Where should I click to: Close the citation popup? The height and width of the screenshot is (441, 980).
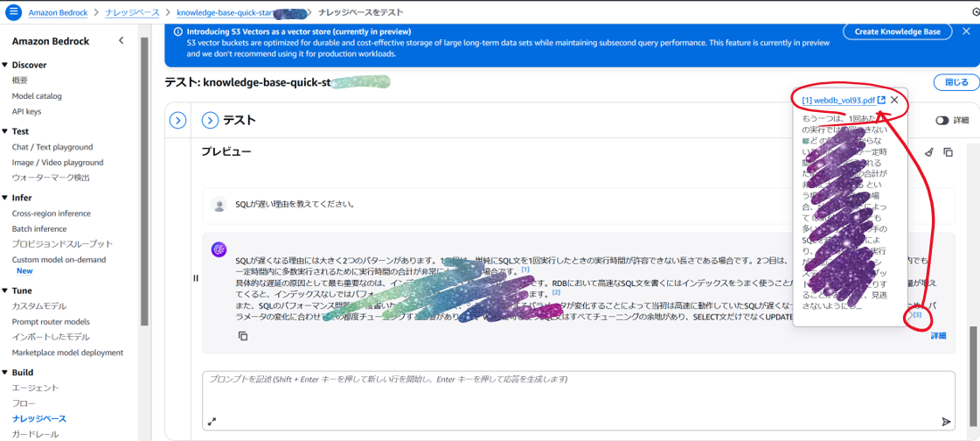click(x=894, y=100)
